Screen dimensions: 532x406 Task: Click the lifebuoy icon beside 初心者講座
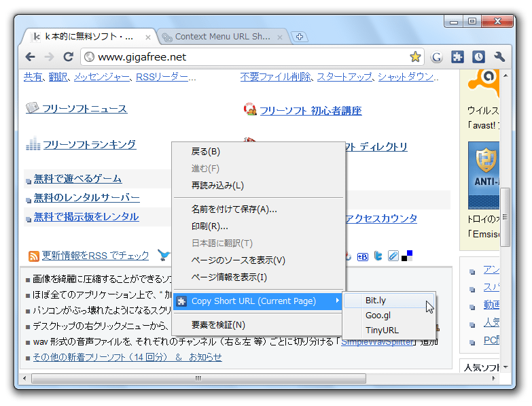click(x=250, y=109)
